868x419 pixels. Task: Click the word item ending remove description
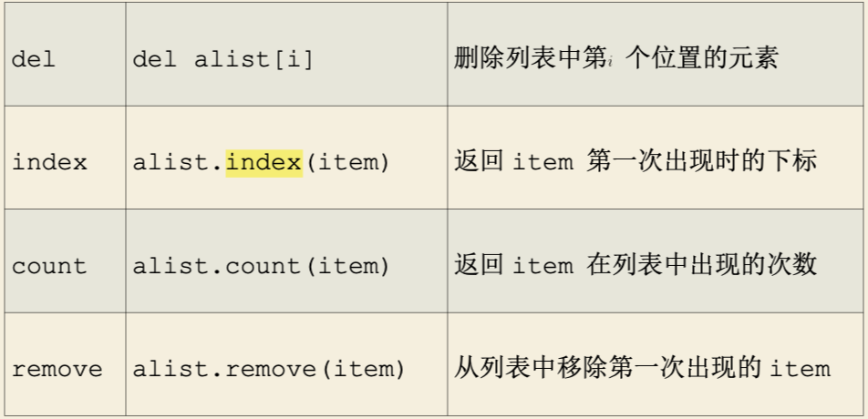(x=801, y=369)
